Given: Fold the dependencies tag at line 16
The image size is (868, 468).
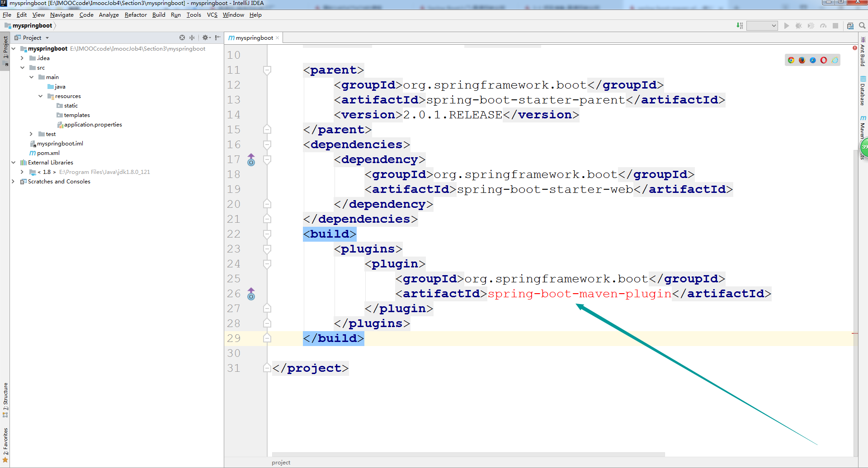Looking at the screenshot, I should pyautogui.click(x=267, y=145).
